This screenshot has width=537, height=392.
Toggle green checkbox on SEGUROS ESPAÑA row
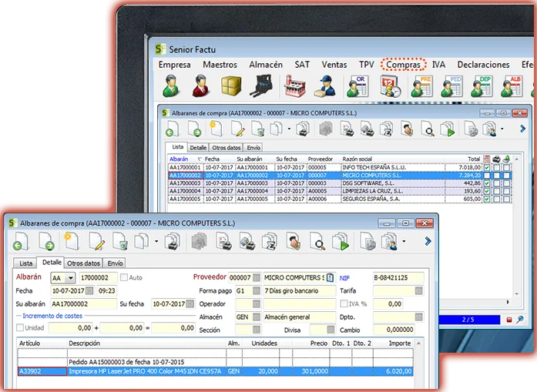tap(487, 199)
